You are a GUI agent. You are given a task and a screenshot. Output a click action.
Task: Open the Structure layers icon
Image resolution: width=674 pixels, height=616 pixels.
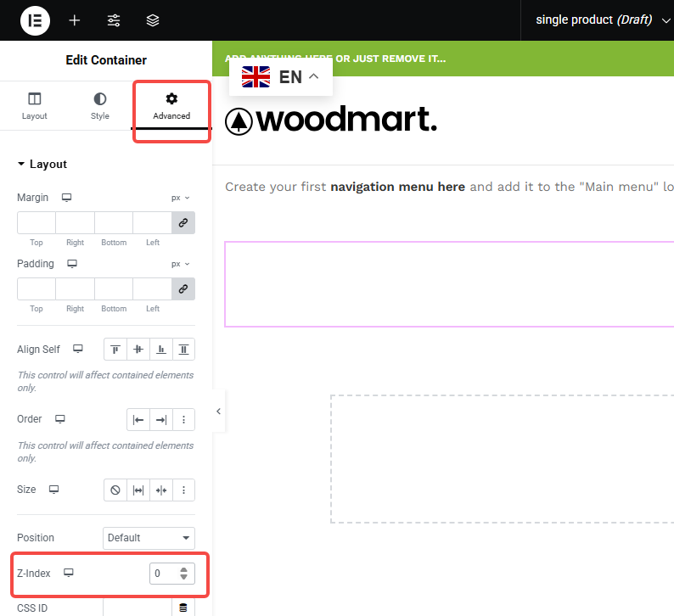(153, 20)
